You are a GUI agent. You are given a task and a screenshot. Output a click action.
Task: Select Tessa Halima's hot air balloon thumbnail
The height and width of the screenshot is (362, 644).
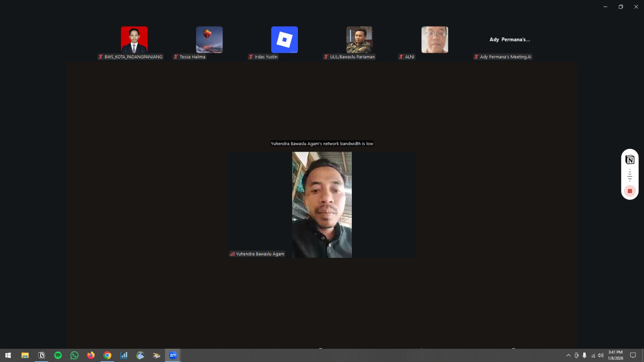209,40
